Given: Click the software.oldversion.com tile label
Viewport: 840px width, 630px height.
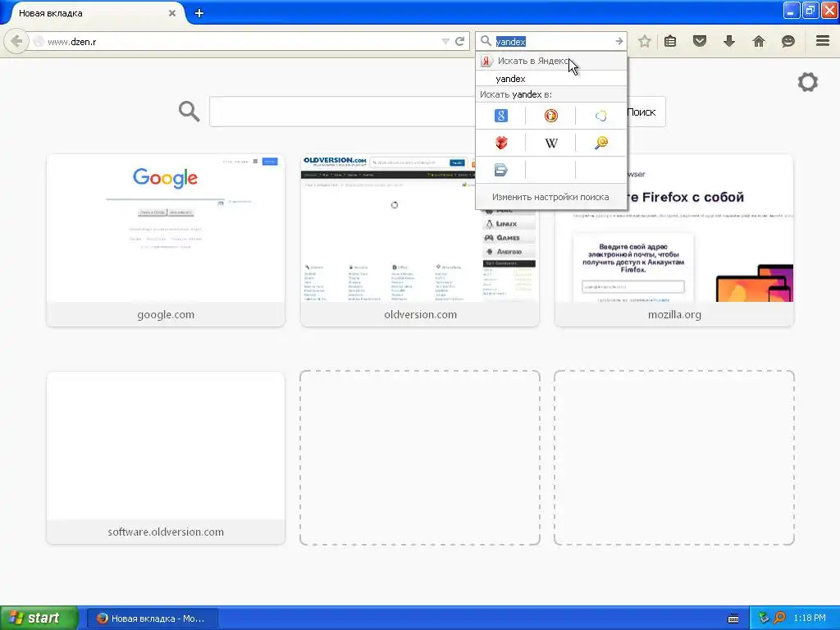Looking at the screenshot, I should click(x=166, y=532).
